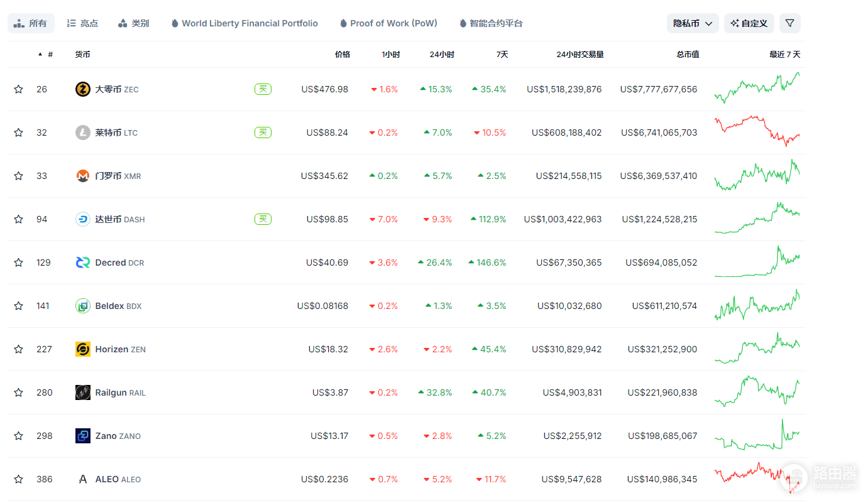The image size is (868, 503).
Task: Favorite LTC with its star
Action: pyautogui.click(x=18, y=133)
